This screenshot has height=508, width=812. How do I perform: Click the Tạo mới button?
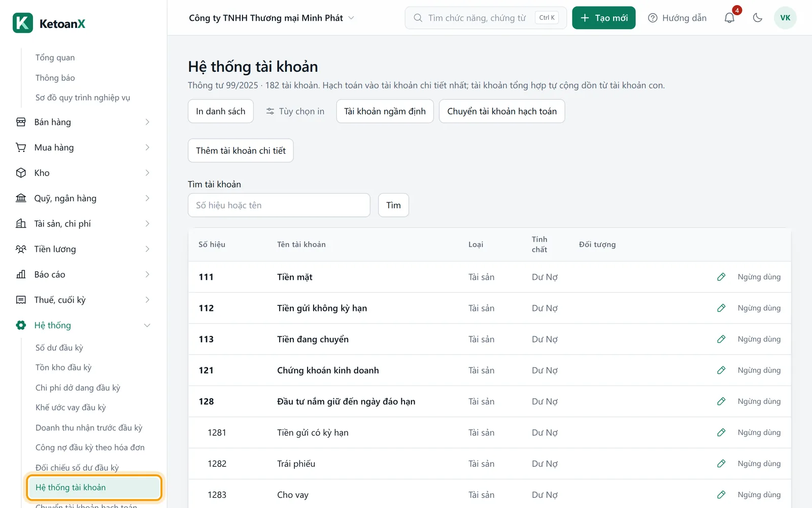click(604, 18)
